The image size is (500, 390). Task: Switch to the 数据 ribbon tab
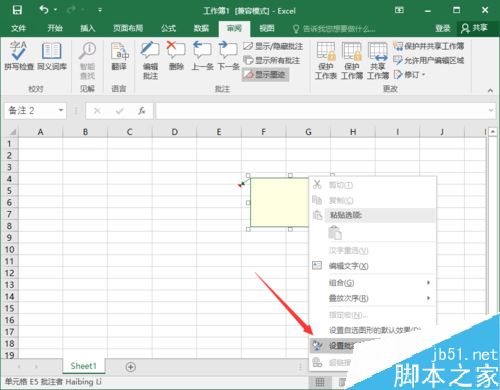click(x=201, y=28)
